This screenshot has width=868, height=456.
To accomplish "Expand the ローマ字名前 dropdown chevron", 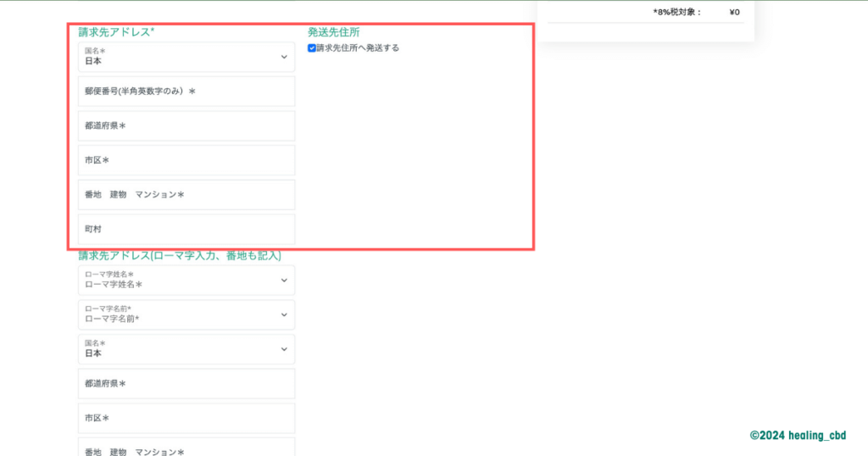I will pos(284,314).
